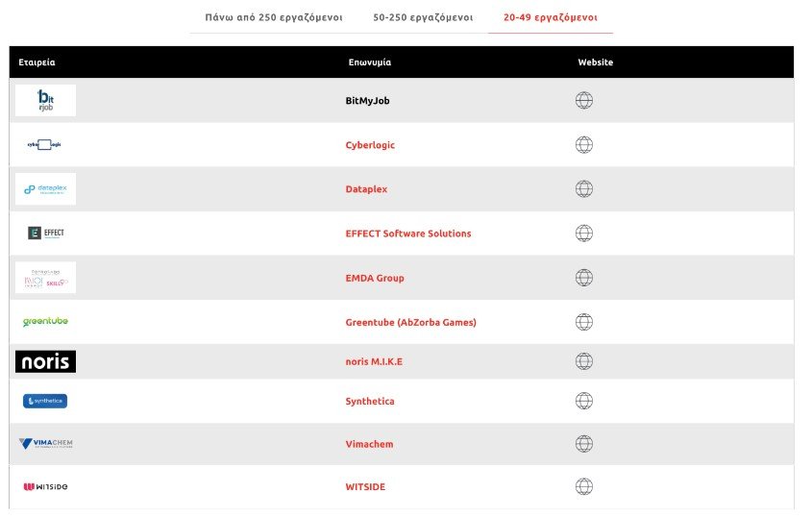Open the EMDA Group website globe icon
The width and height of the screenshot is (812, 517).
[x=583, y=278]
